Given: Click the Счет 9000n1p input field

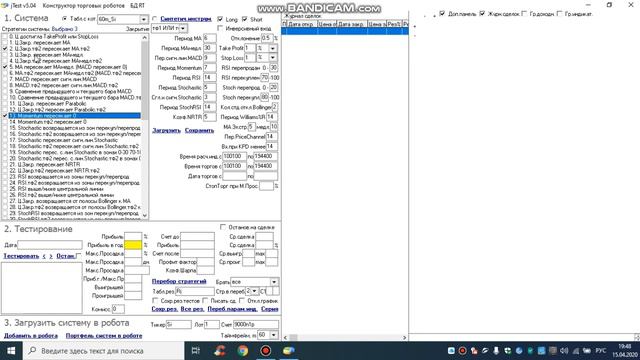Looking at the screenshot, I should (x=256, y=324).
